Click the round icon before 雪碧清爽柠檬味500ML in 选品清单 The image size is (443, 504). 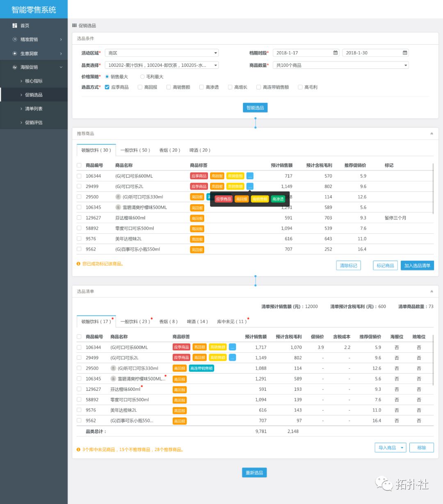pyautogui.click(x=113, y=379)
